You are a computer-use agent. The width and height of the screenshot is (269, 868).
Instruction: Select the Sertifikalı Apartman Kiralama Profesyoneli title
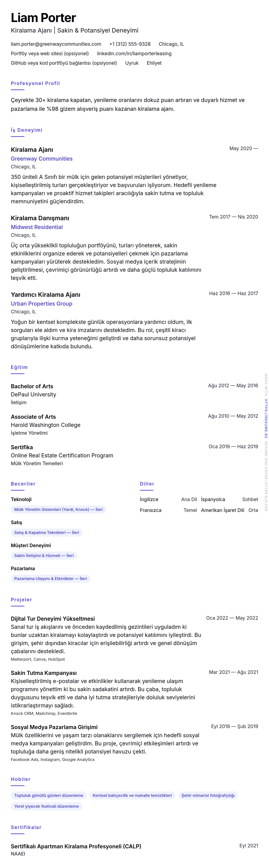(76, 846)
